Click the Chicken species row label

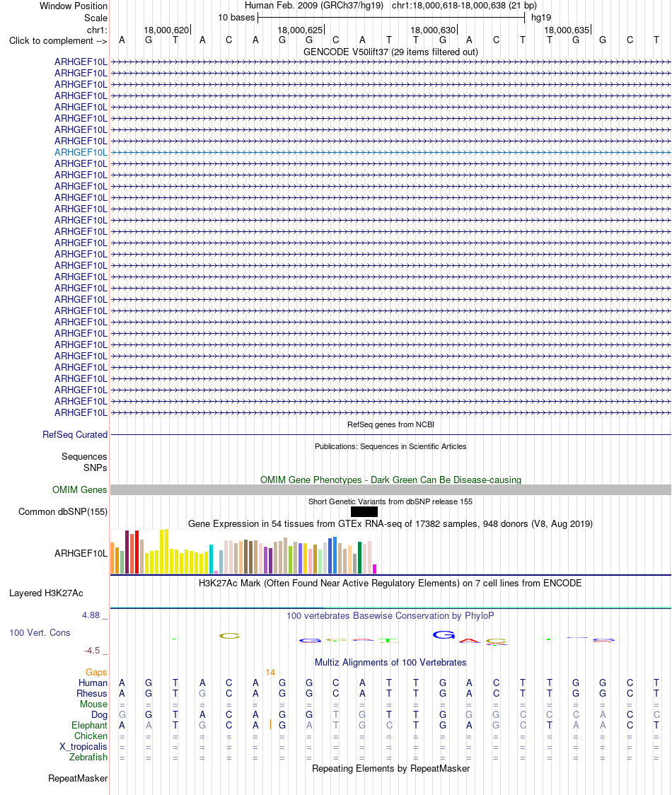click(91, 736)
